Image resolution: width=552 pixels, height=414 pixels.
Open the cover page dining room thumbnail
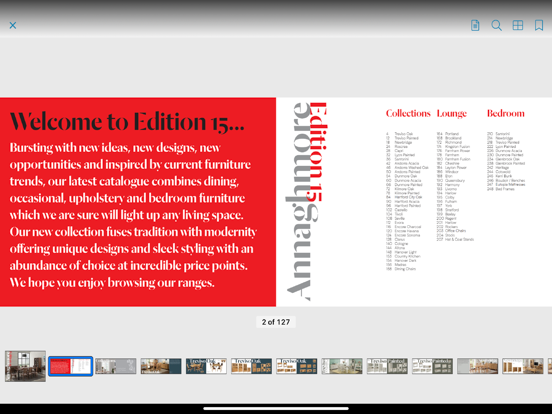click(25, 366)
